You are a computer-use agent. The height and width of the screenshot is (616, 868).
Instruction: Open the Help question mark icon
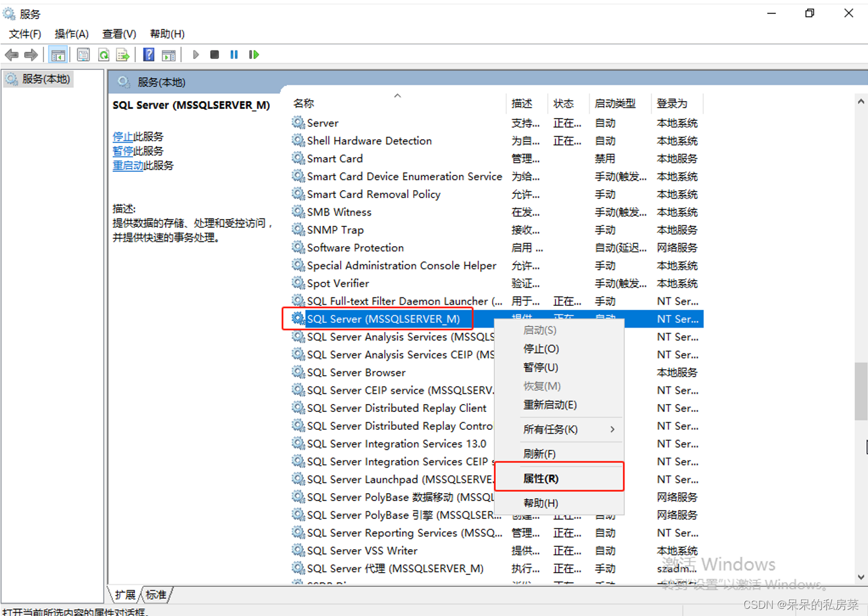149,55
